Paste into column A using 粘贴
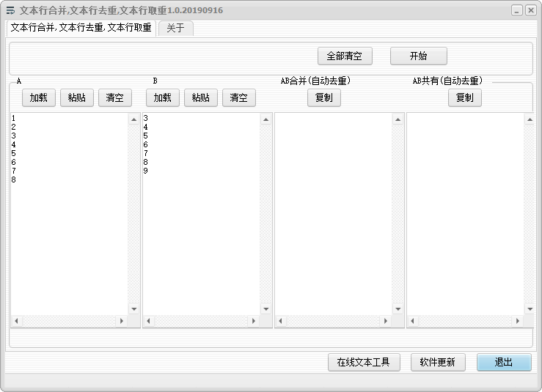Viewport: 542px width, 392px height. 76,97
